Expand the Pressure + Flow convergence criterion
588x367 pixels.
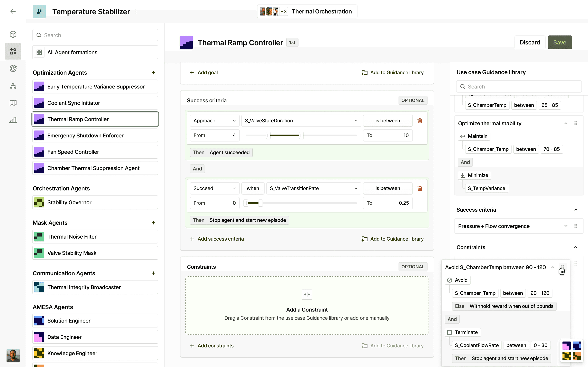566,226
